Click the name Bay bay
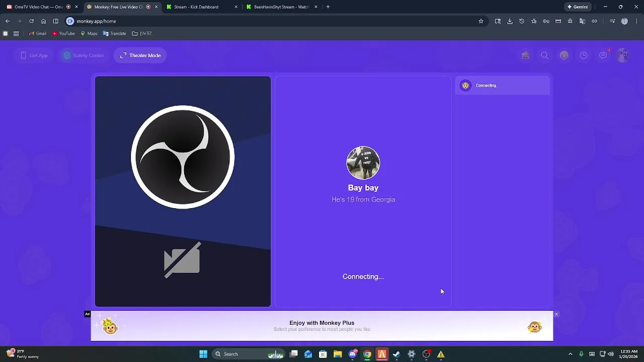 [x=363, y=188]
